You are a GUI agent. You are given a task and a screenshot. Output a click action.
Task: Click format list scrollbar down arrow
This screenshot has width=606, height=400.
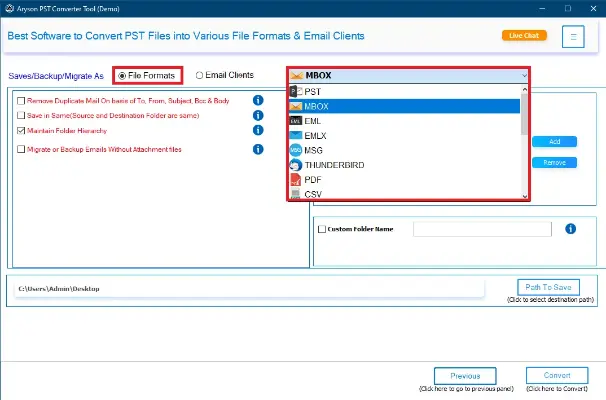[x=524, y=196]
